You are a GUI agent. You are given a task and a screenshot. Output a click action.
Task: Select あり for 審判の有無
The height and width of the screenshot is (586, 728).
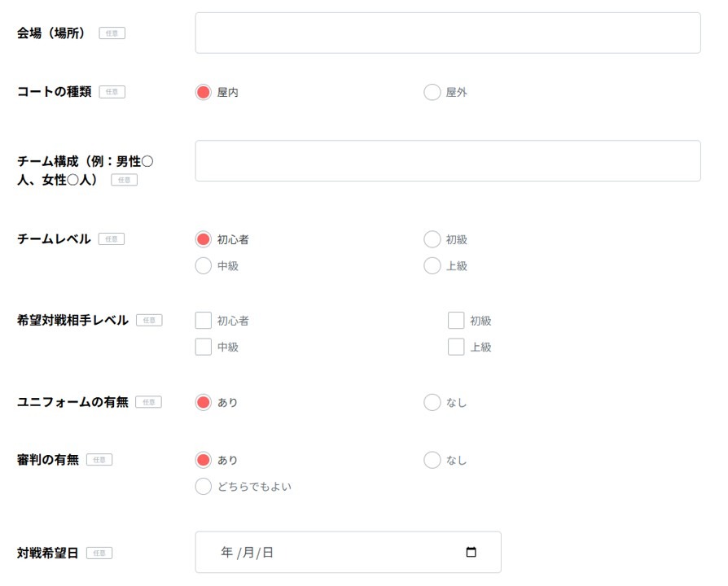[x=204, y=460]
